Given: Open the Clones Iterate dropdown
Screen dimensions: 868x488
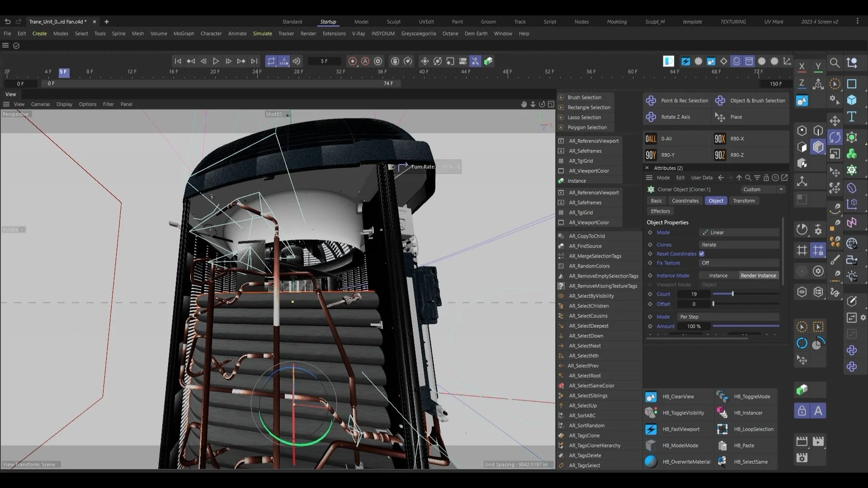Looking at the screenshot, I should pos(739,245).
